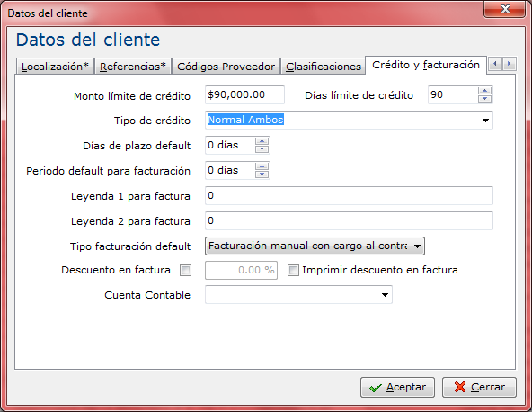Viewport: 532px width, 412px height.
Task: Click the Cerrar button
Action: tap(479, 387)
